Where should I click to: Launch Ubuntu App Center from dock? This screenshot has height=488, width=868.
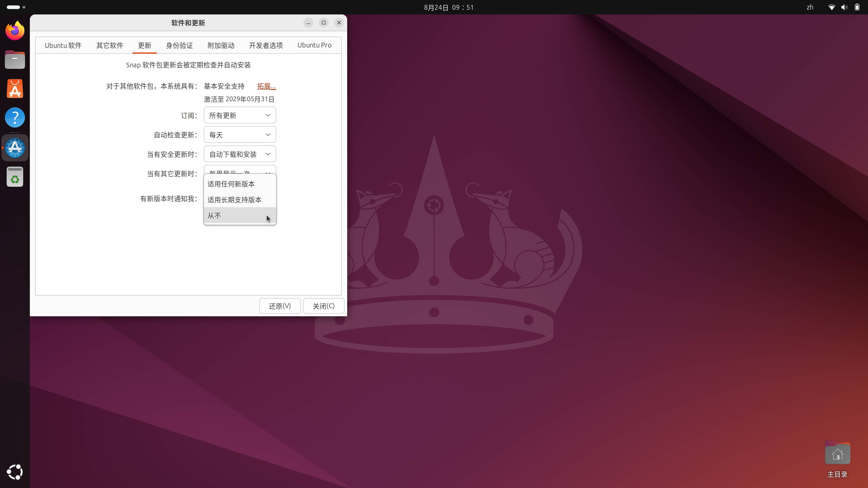pyautogui.click(x=15, y=89)
